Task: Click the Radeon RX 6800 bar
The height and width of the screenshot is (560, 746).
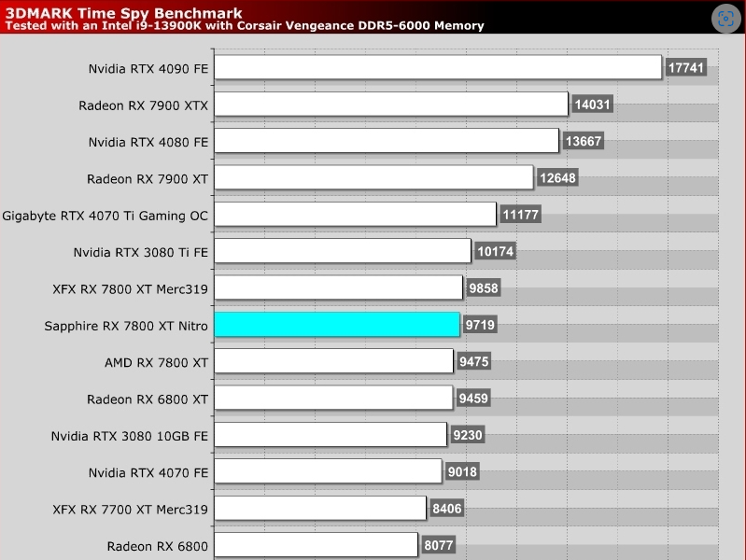Action: click(316, 545)
